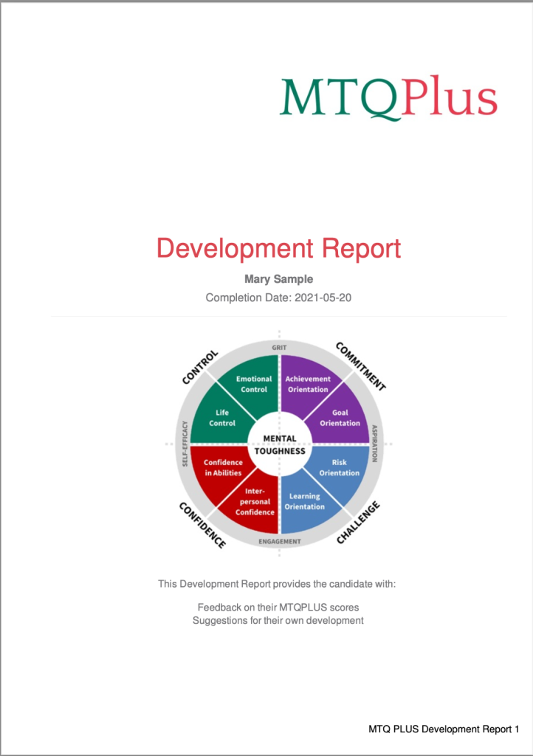The height and width of the screenshot is (756, 533).
Task: Select the Learning Orientation segment
Action: click(304, 501)
